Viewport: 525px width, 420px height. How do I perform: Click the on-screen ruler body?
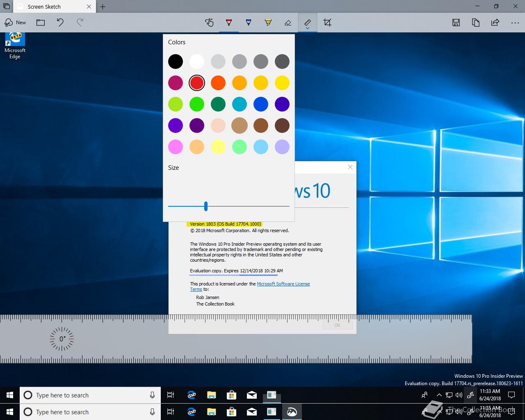click(236, 339)
